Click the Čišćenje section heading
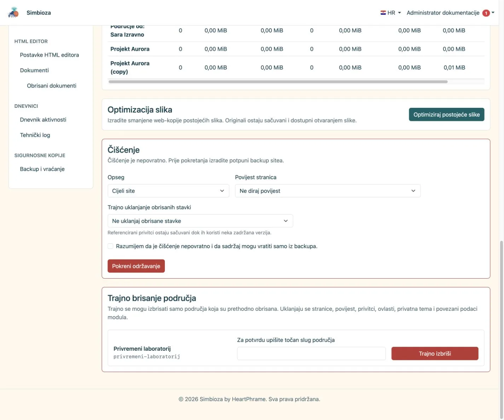Viewport: 504px width, 420px height. [x=123, y=150]
